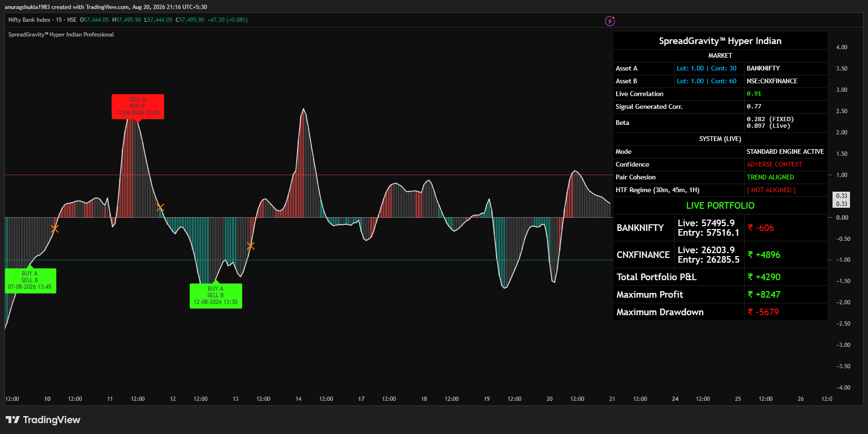Click the CNXFINANCE P&L value +4896
The height and width of the screenshot is (434, 868).
pos(764,255)
